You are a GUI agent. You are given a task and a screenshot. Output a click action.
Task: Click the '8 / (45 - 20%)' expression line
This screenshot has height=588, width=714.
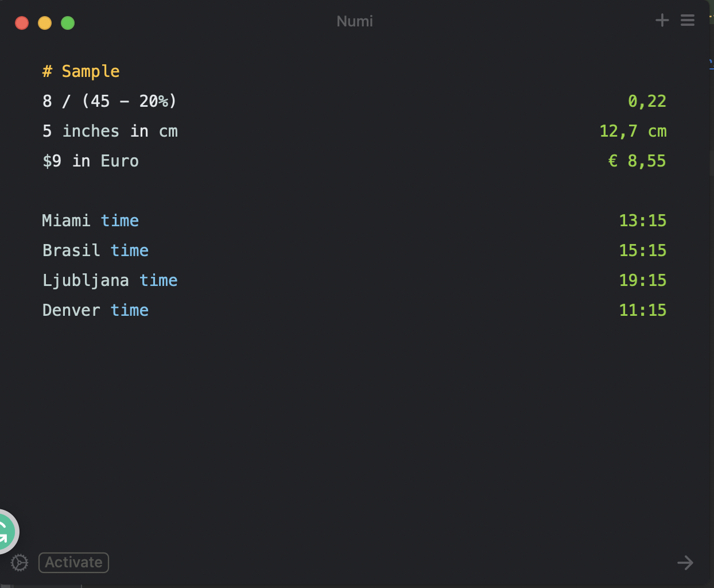click(109, 101)
